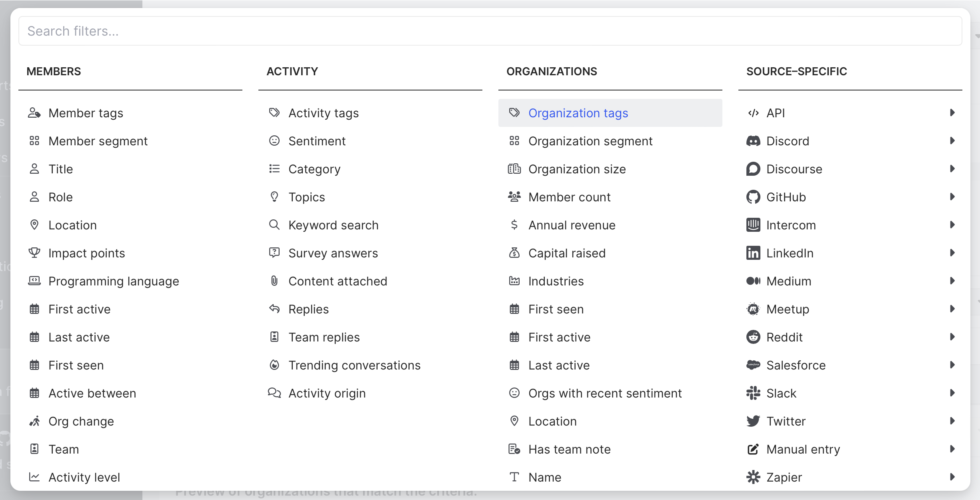980x500 pixels.
Task: Click the GitHub octocat icon
Action: pos(753,197)
